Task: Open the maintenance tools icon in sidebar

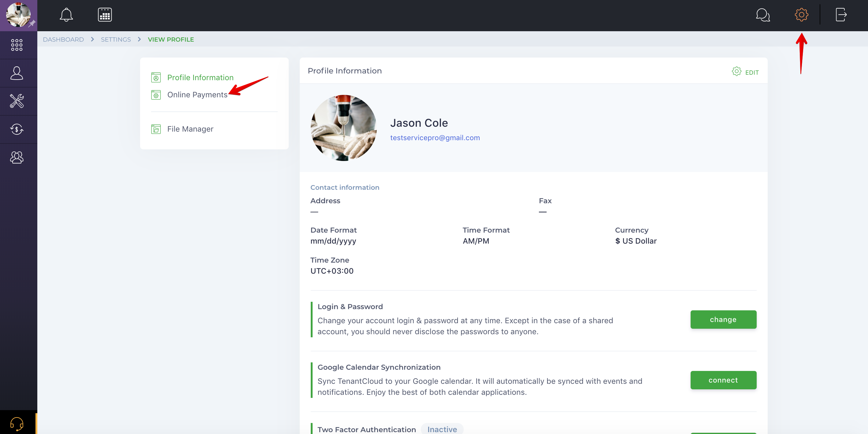Action: click(x=17, y=101)
